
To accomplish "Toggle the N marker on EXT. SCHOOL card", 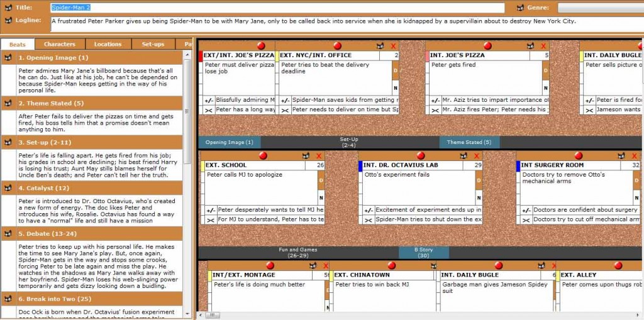I will coord(321,199).
